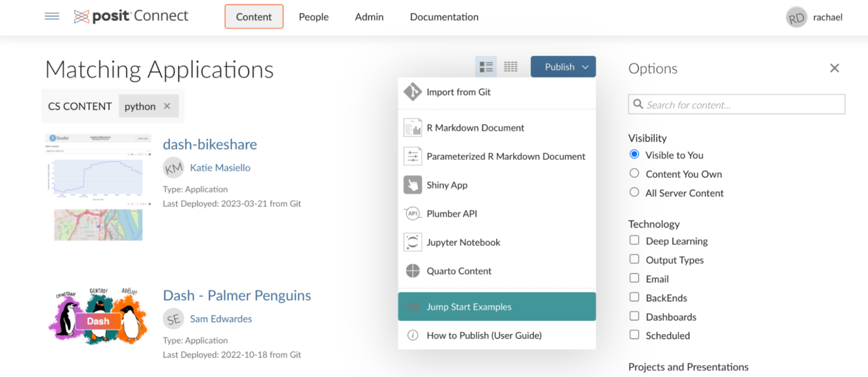Click the Quarto Content icon

(x=413, y=271)
